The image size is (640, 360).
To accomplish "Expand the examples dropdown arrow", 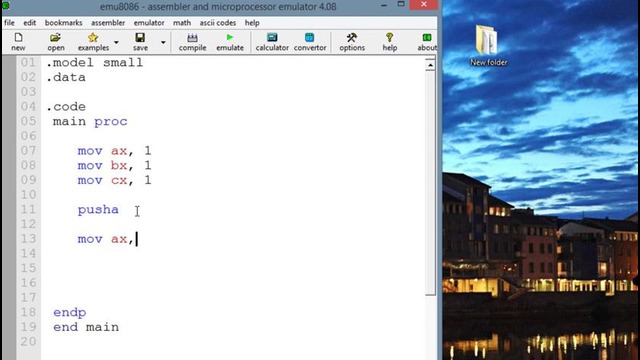I will pos(116,42).
